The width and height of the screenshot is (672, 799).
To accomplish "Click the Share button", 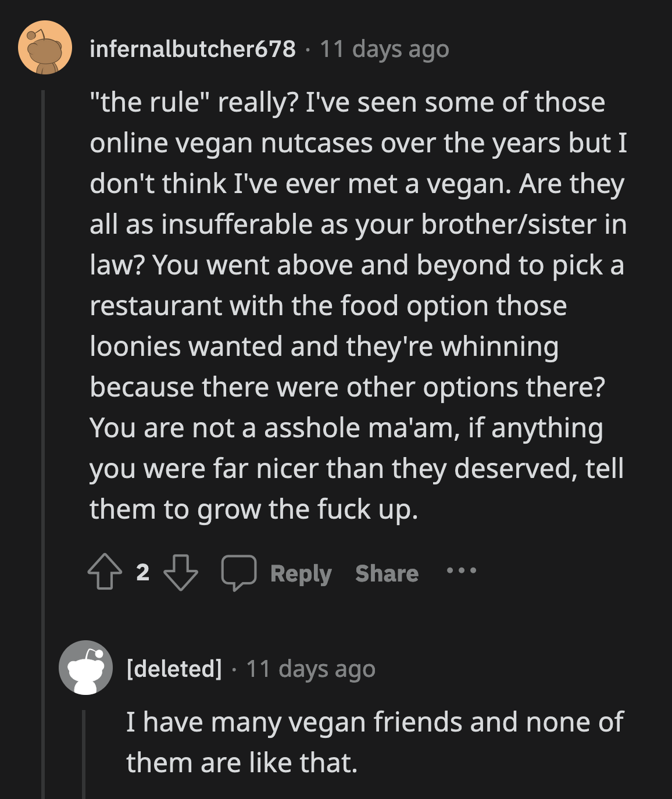I will click(x=386, y=573).
